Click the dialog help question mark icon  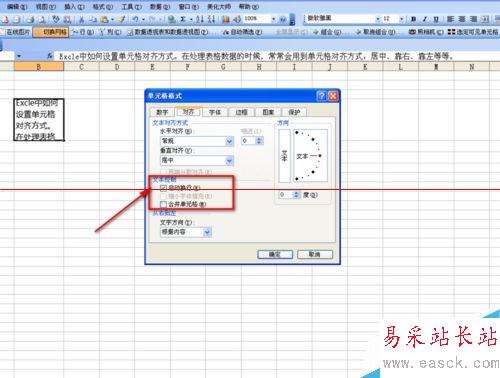pos(321,96)
